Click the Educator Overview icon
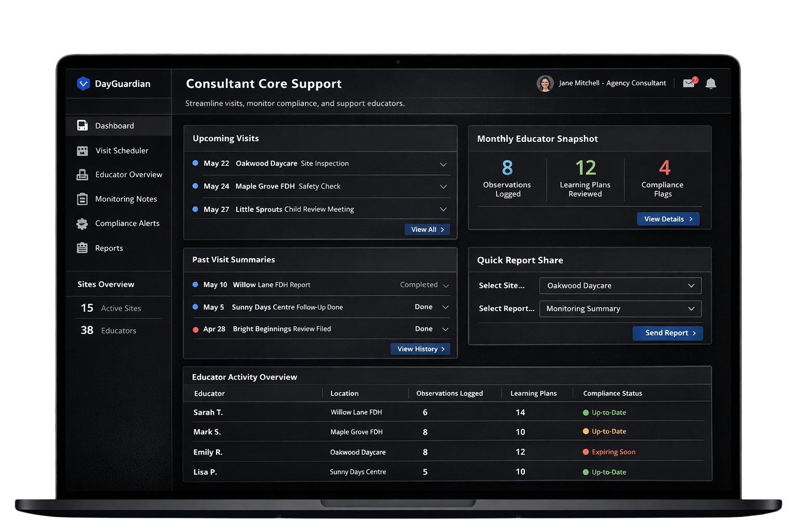Viewport: 798px width, 532px height. click(83, 175)
